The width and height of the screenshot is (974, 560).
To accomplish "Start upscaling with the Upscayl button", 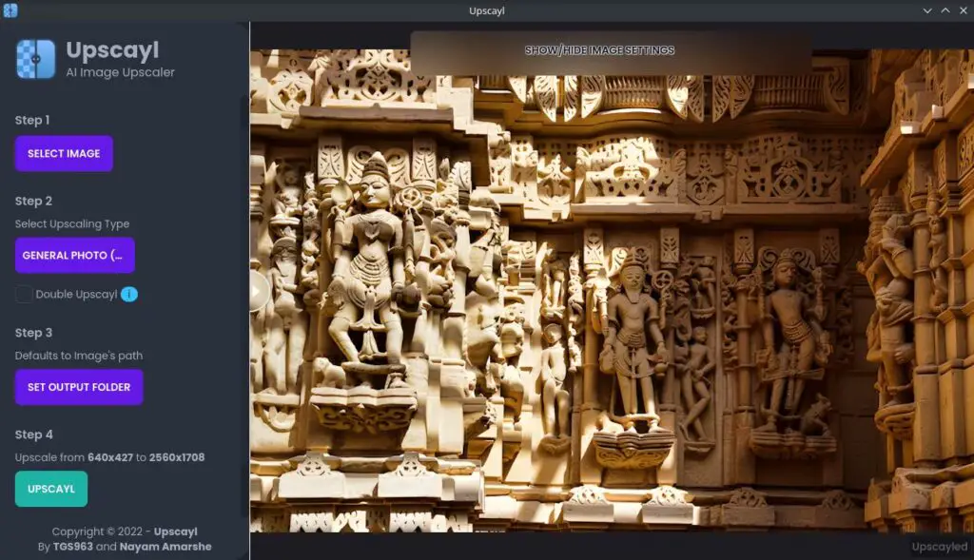I will click(x=51, y=489).
